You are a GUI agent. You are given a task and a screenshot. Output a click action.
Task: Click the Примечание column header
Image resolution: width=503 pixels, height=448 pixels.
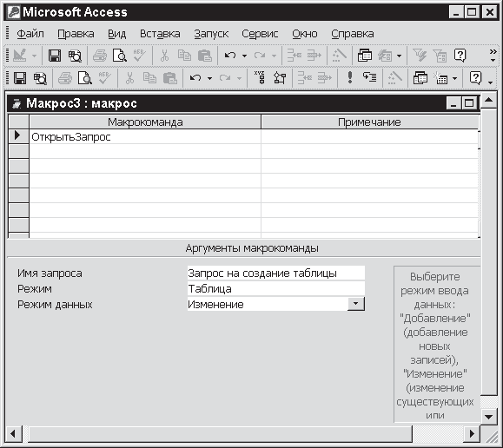click(x=369, y=122)
